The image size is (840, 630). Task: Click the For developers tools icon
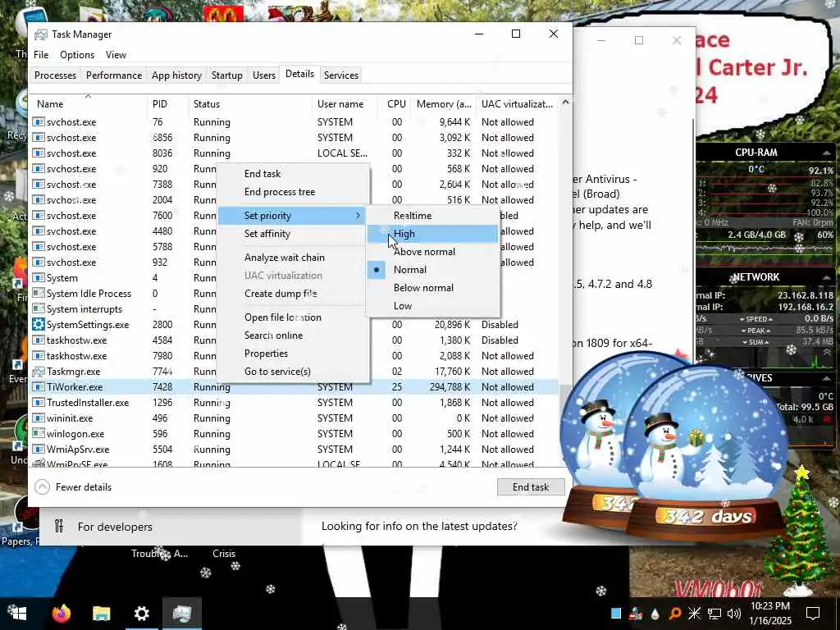click(x=59, y=526)
